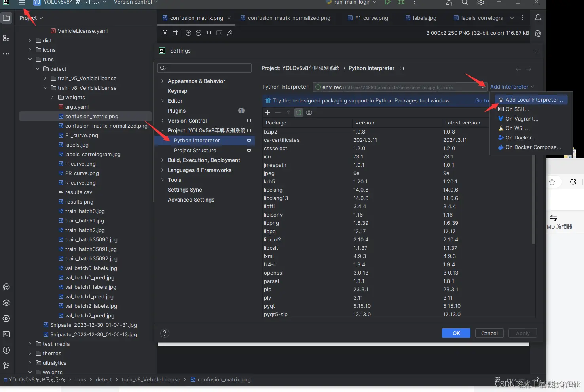
Task: Open IDE settings gear icon
Action: (481, 2)
